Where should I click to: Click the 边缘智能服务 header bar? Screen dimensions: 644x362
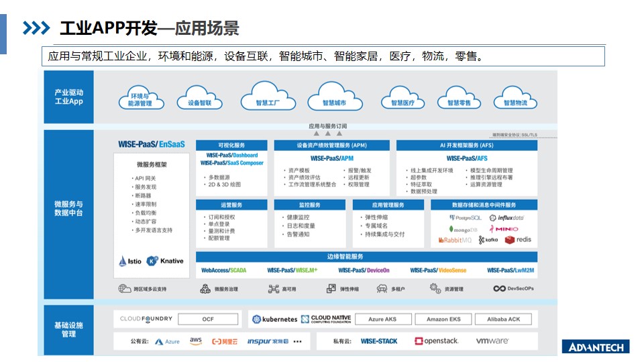(x=366, y=257)
